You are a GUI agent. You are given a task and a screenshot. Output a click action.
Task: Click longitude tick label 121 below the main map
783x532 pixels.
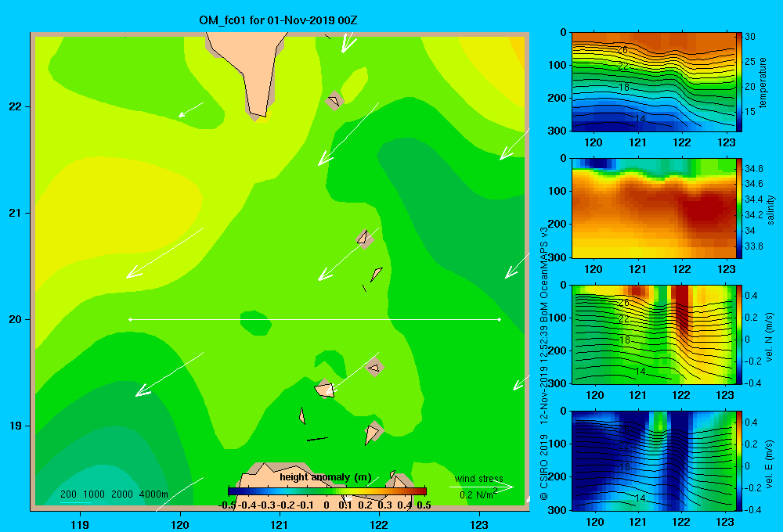[280, 525]
